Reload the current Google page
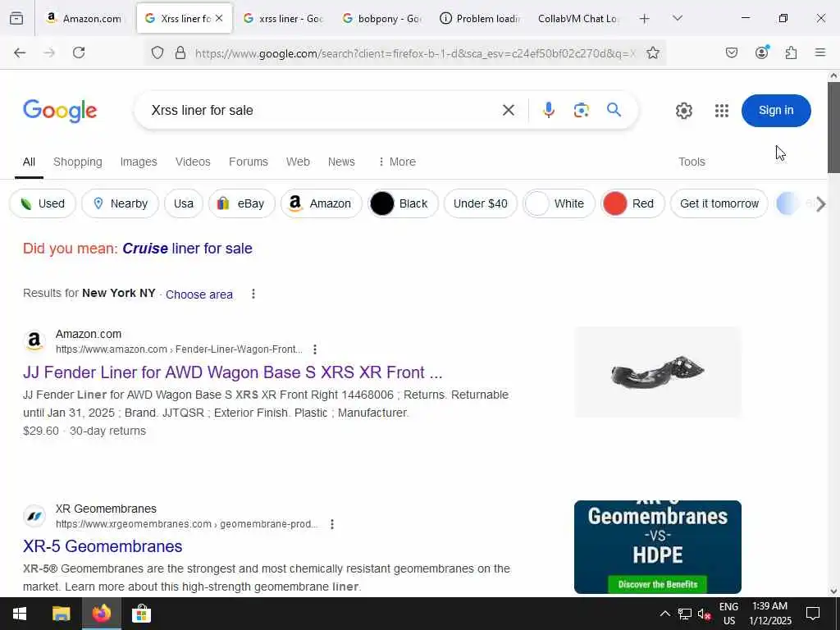 (79, 52)
